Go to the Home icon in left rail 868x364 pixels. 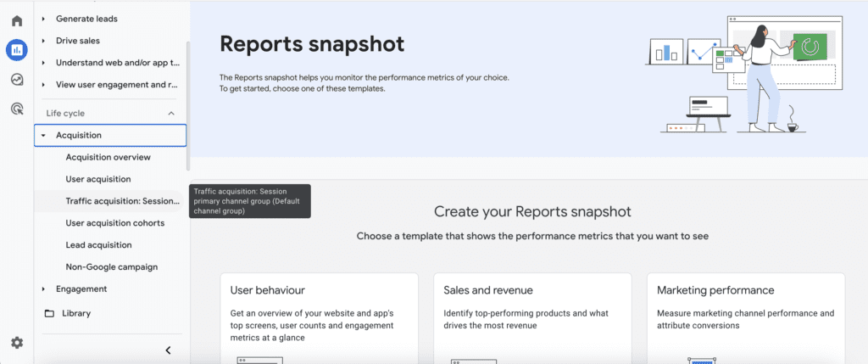coord(16,21)
